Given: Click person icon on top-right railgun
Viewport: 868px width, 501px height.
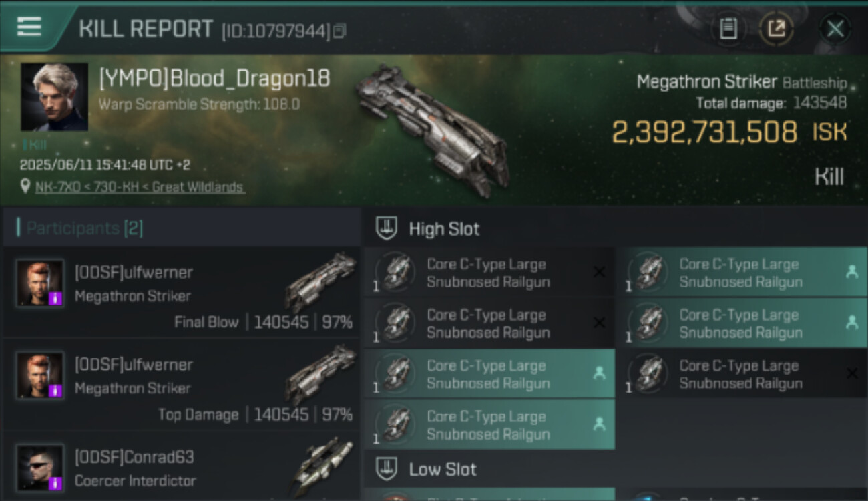Looking at the screenshot, I should coord(851,271).
